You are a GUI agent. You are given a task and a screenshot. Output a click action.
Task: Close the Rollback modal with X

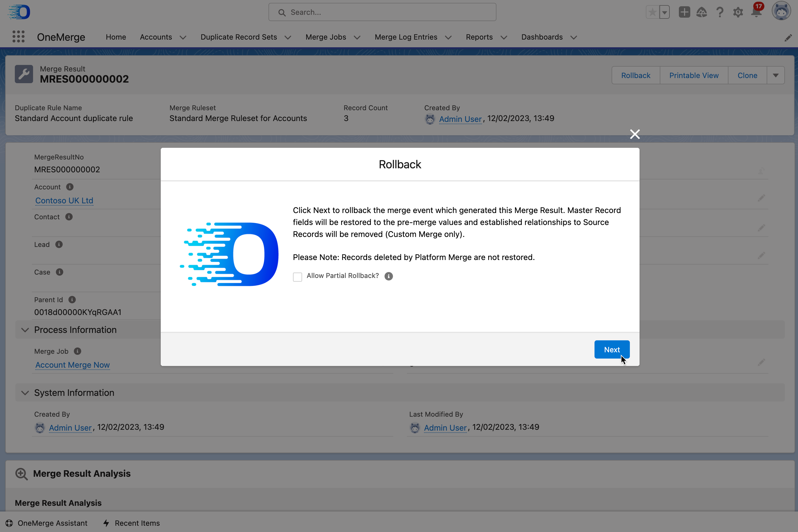(635, 134)
